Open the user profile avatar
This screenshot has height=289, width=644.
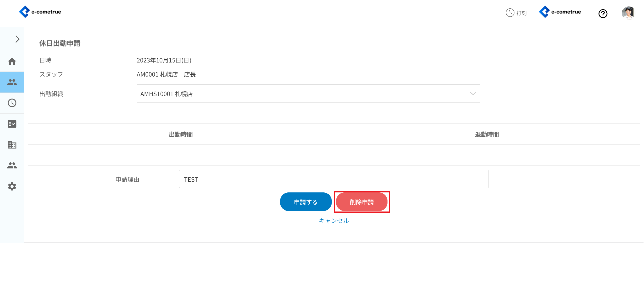click(x=628, y=13)
